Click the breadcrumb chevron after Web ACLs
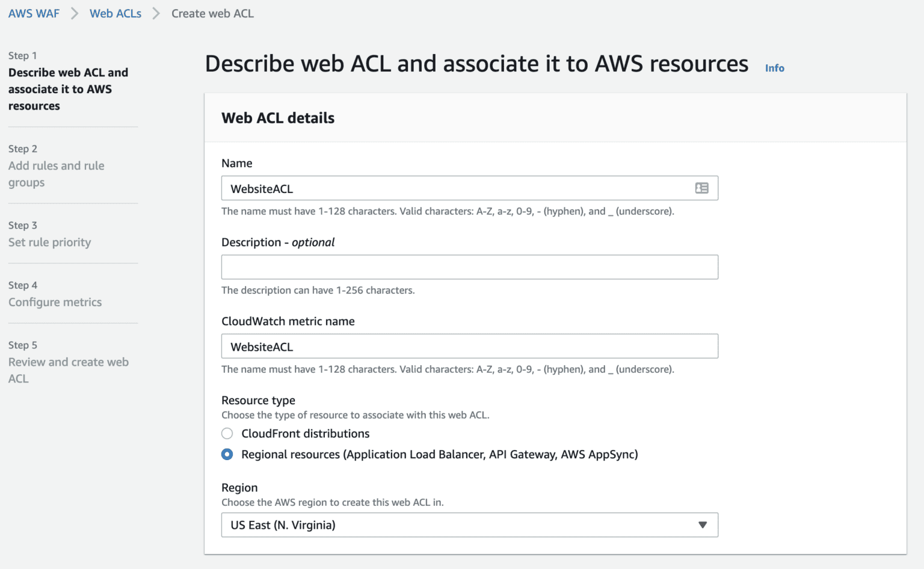The height and width of the screenshot is (569, 924). pos(156,13)
